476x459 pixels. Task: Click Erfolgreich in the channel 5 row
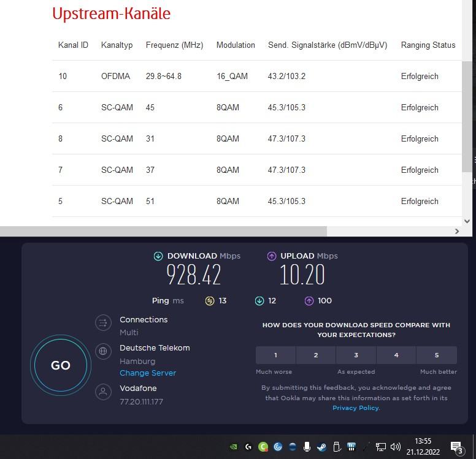(420, 201)
